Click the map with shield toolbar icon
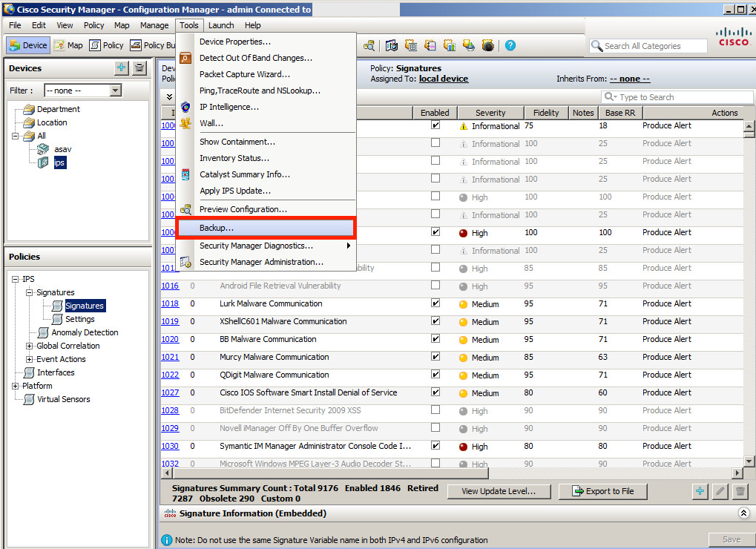Screen dimensions: 756x549 392,45
